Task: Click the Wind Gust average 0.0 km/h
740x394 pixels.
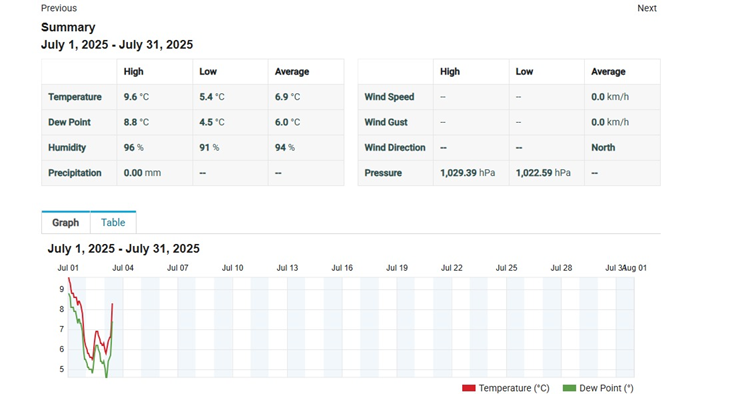Action: tap(610, 122)
